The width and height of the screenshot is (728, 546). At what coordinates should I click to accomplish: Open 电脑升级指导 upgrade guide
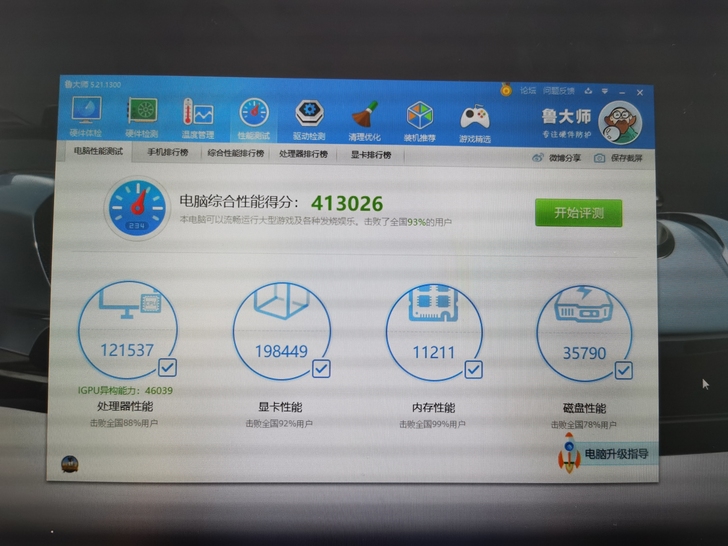click(x=616, y=454)
